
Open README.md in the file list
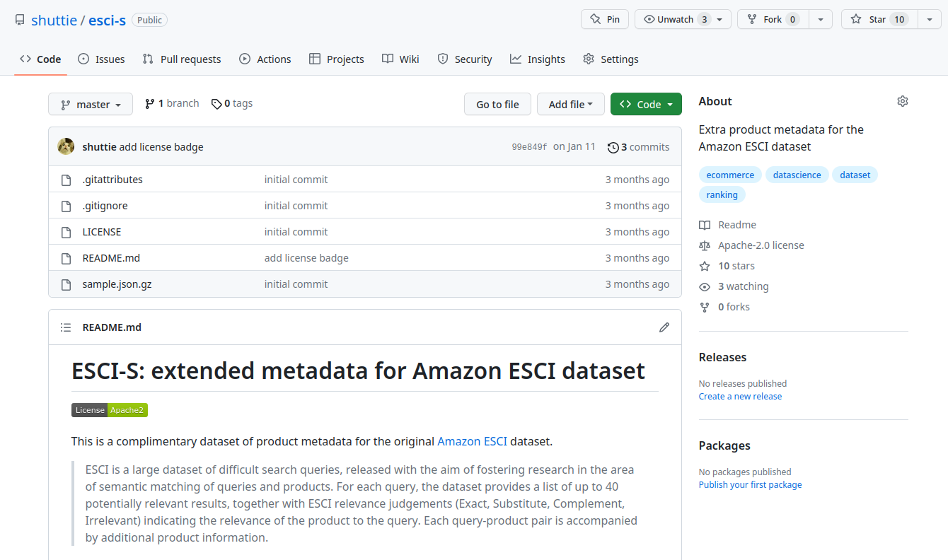111,258
